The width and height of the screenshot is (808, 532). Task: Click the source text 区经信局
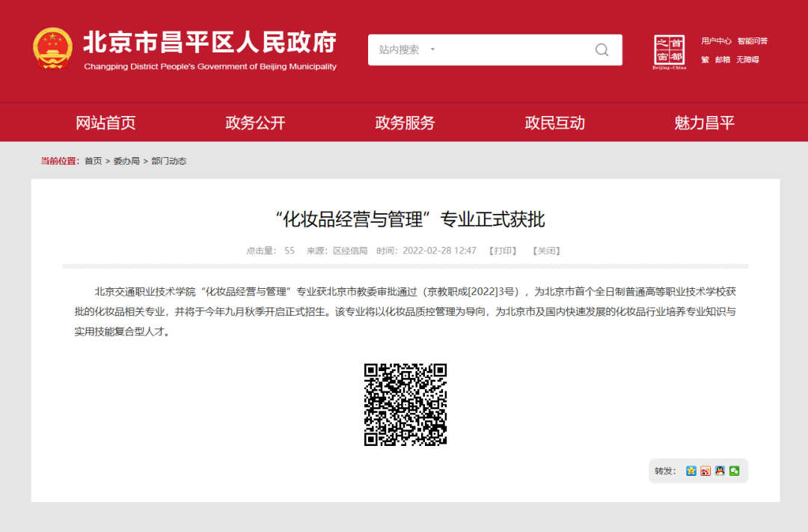[350, 251]
